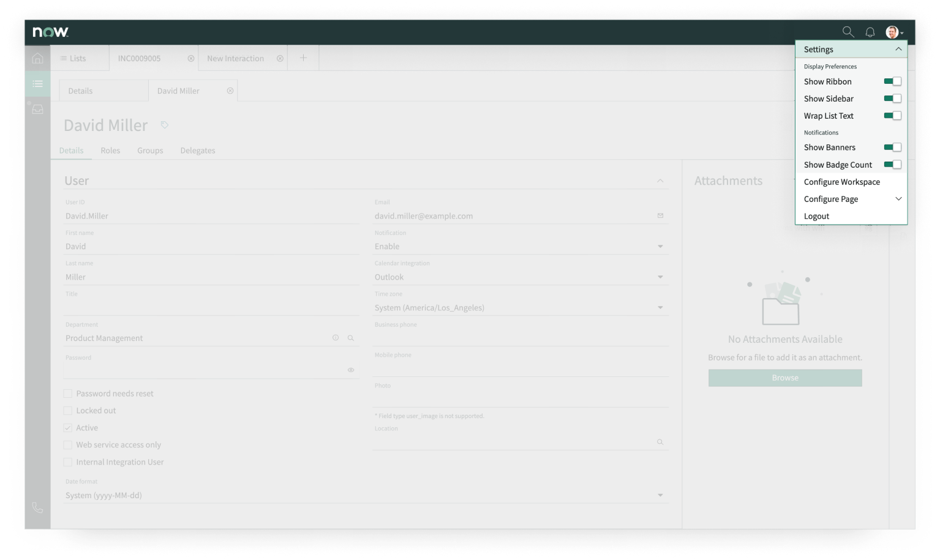Open the Inbox sidebar icon

pos(37,110)
